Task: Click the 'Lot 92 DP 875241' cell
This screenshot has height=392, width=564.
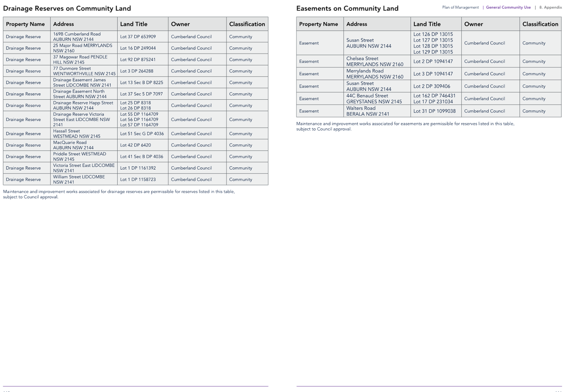Action: point(143,59)
